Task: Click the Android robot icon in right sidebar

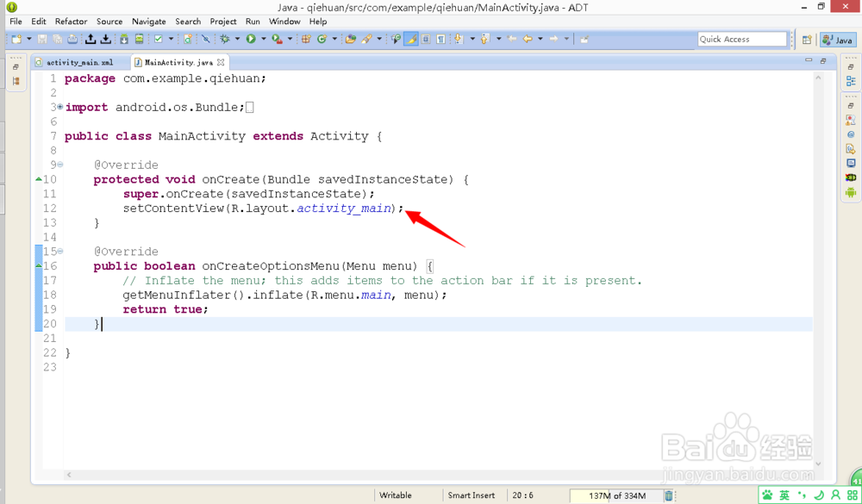Action: click(851, 192)
